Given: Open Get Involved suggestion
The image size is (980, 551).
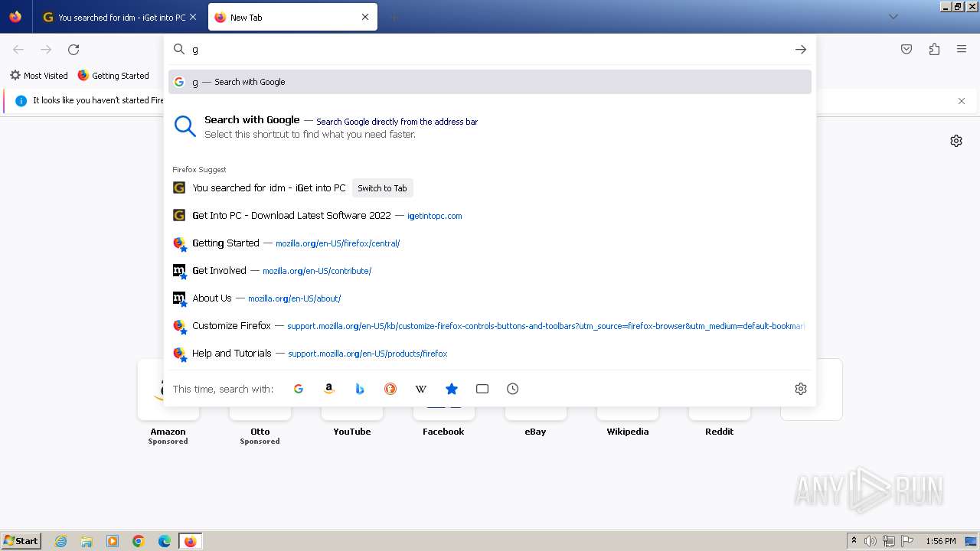Looking at the screenshot, I should pos(490,271).
